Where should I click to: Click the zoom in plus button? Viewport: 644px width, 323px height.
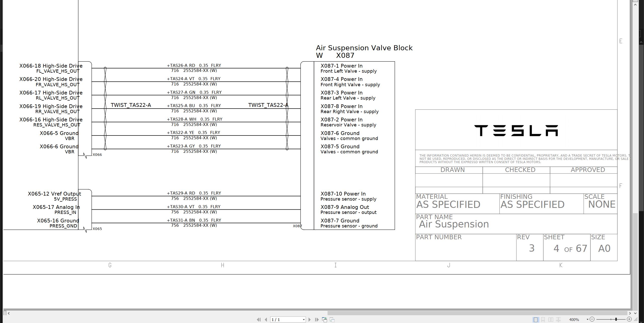tap(629, 319)
